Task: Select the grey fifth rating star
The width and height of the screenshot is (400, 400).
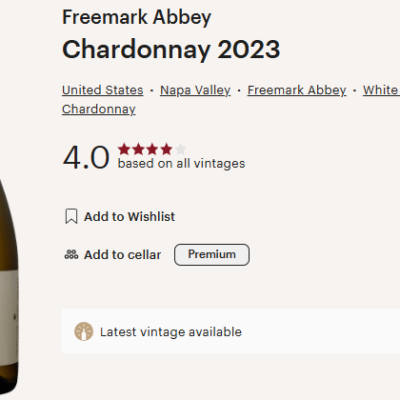Action: [x=180, y=149]
